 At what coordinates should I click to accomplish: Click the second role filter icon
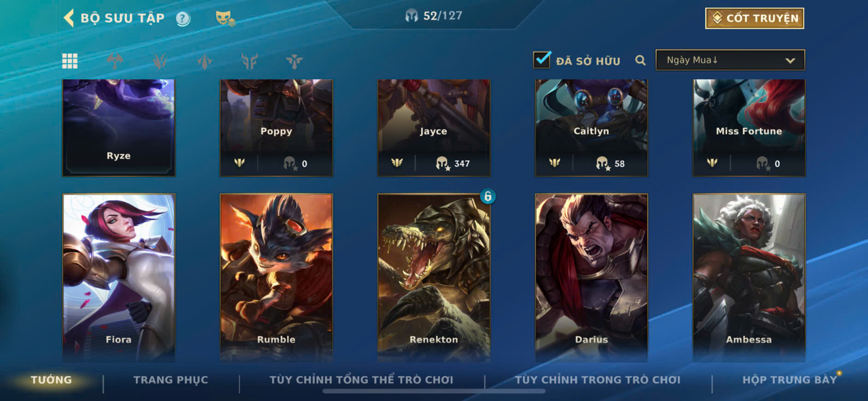(x=160, y=61)
